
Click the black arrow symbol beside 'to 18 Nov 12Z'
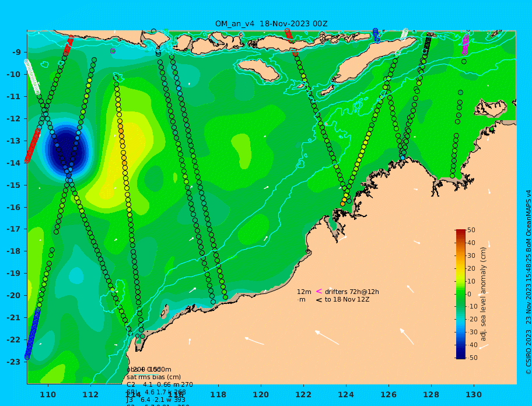(x=319, y=299)
